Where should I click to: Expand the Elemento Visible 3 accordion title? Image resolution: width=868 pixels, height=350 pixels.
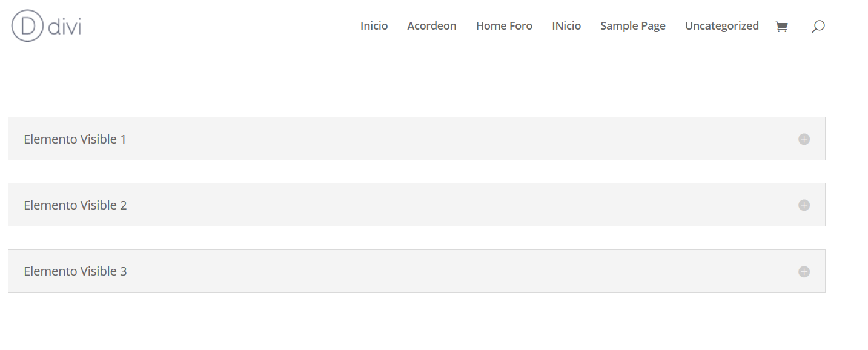click(x=75, y=271)
